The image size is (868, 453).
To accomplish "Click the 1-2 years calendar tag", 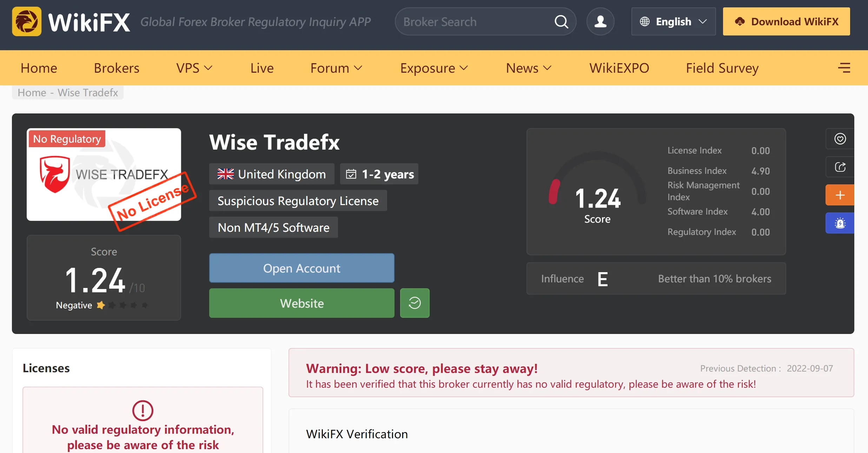I will point(379,174).
